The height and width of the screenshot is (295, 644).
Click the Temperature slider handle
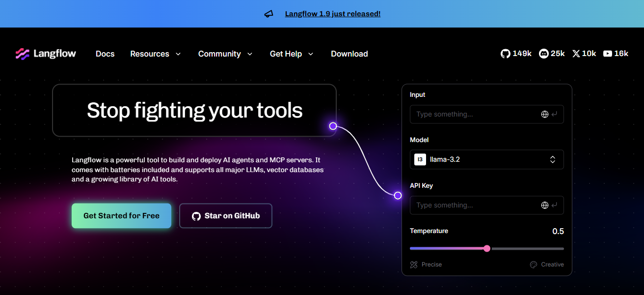(487, 248)
